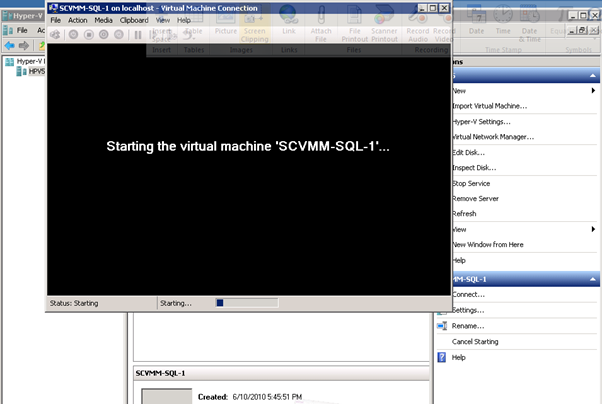Click 'Status: Starting' status bar text
This screenshot has height=404, width=602.
[x=74, y=303]
